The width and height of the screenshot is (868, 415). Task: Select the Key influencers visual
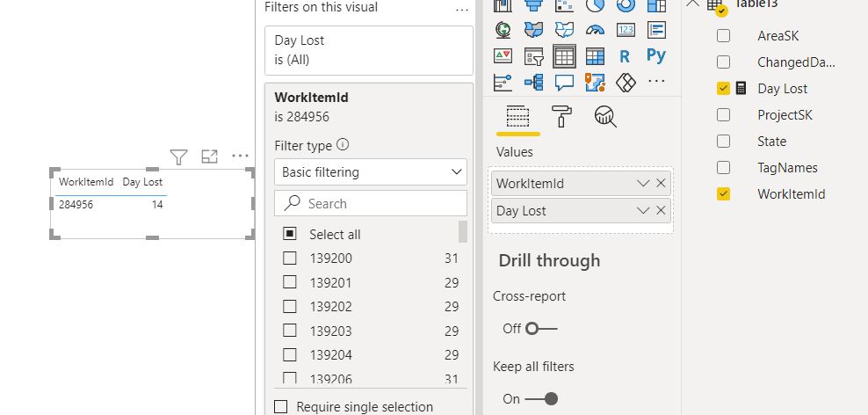[503, 83]
